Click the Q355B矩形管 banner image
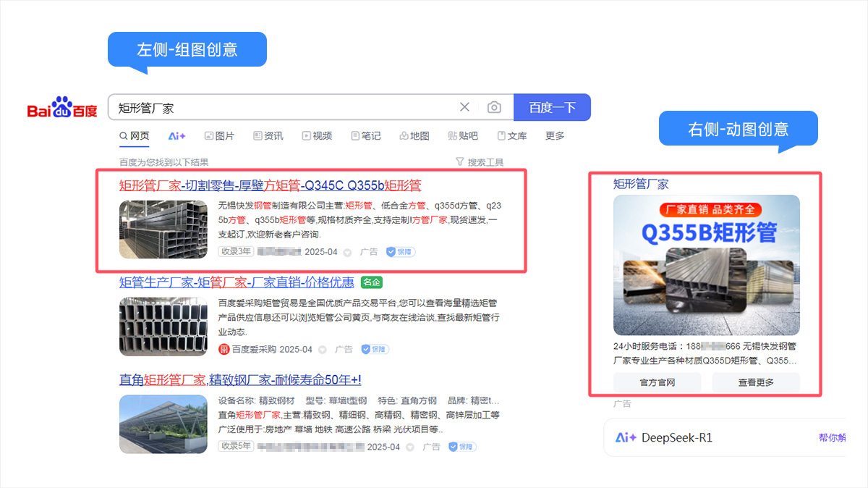Image resolution: width=868 pixels, height=488 pixels. click(707, 265)
